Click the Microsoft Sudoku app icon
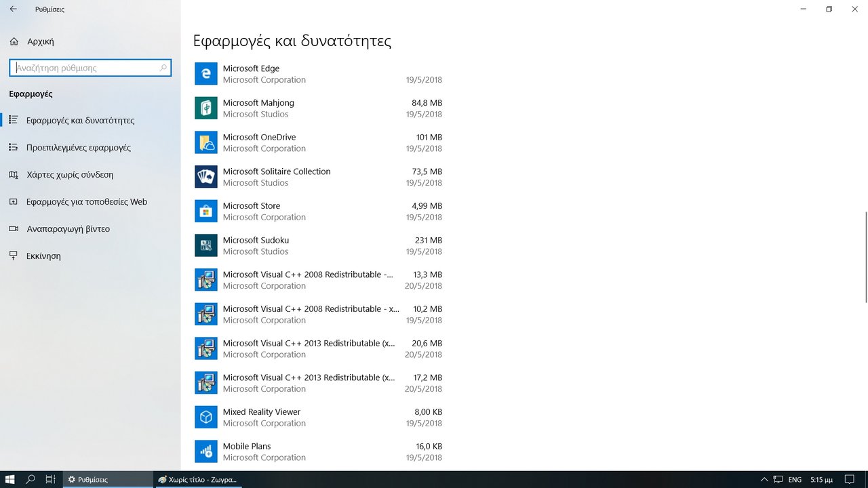The height and width of the screenshot is (488, 868). (x=206, y=245)
